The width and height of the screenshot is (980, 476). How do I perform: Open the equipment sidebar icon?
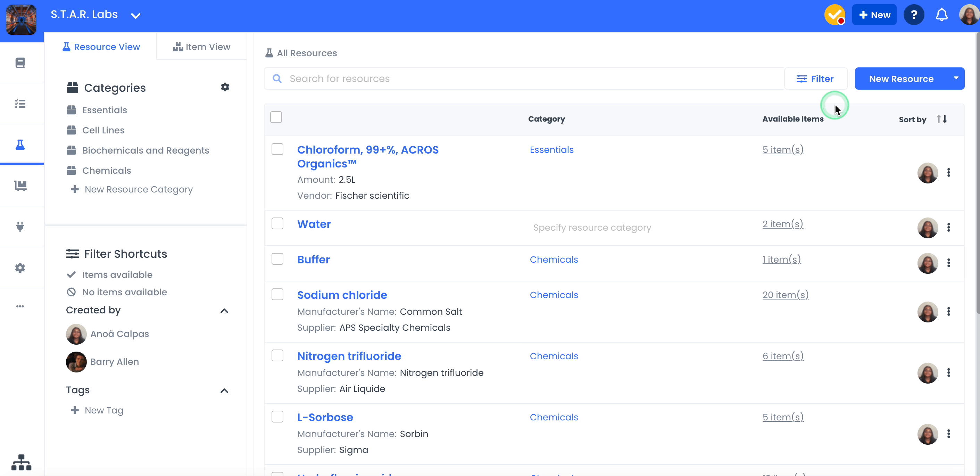click(20, 186)
